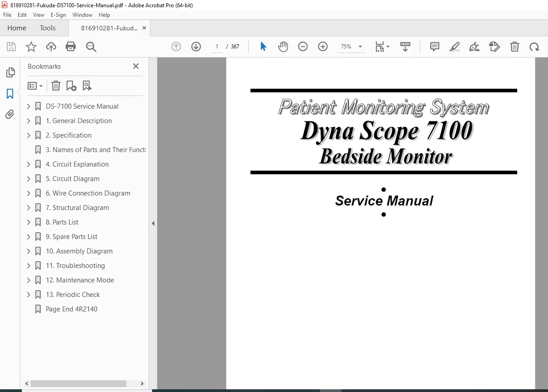
Task: Jump to 13. Periodic Check bookmark
Action: (x=73, y=295)
